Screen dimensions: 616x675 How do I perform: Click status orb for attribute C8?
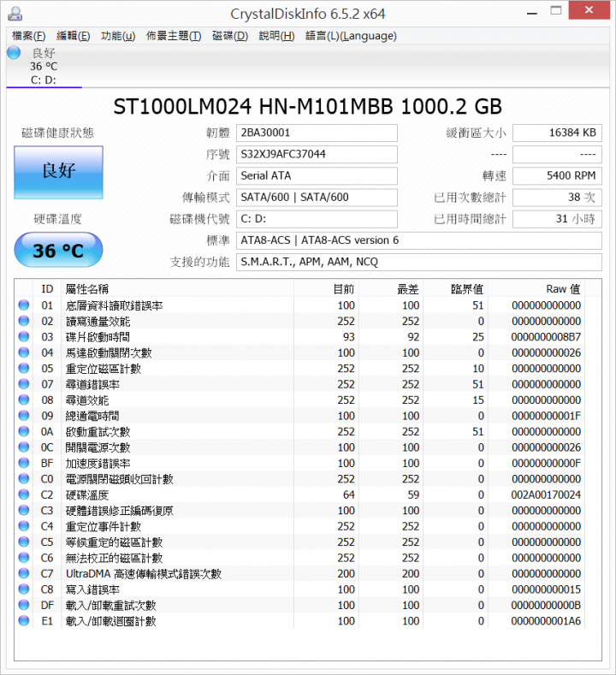[24, 589]
